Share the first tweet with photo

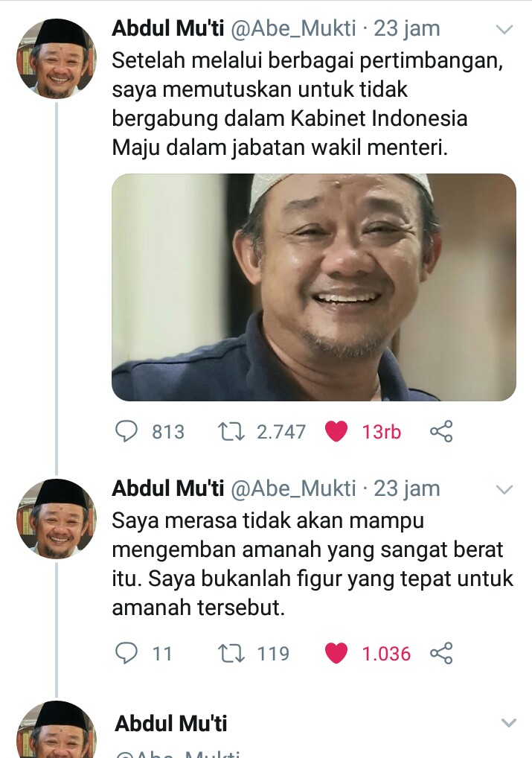point(441,431)
